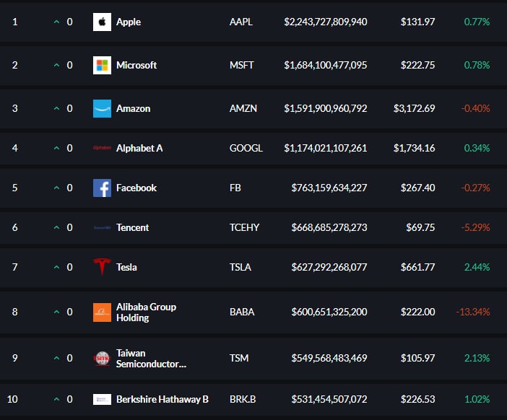This screenshot has width=507, height=420.
Task: Click the Berkshire Hathaway B logo icon
Action: pyautogui.click(x=102, y=399)
